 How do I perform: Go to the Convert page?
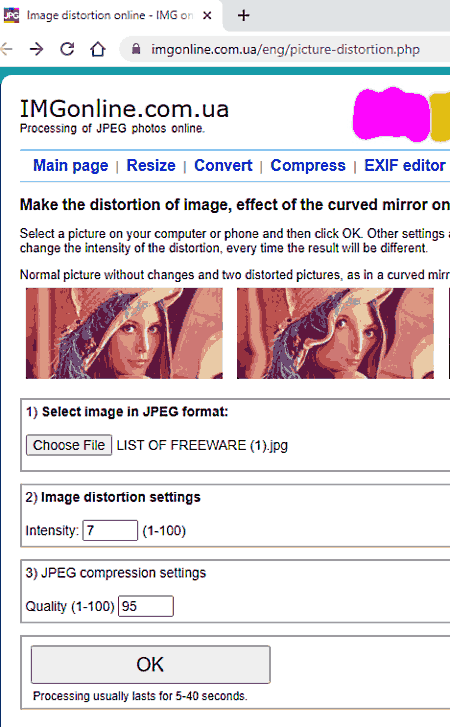click(223, 166)
